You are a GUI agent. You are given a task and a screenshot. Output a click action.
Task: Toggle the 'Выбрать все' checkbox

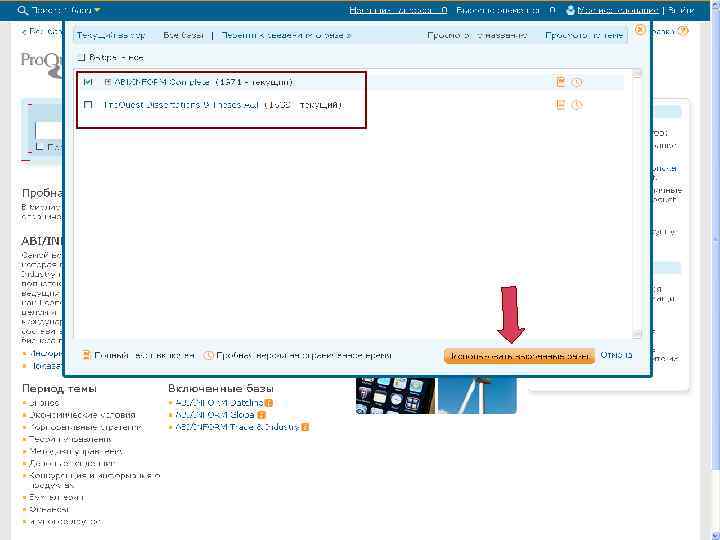click(x=81, y=57)
